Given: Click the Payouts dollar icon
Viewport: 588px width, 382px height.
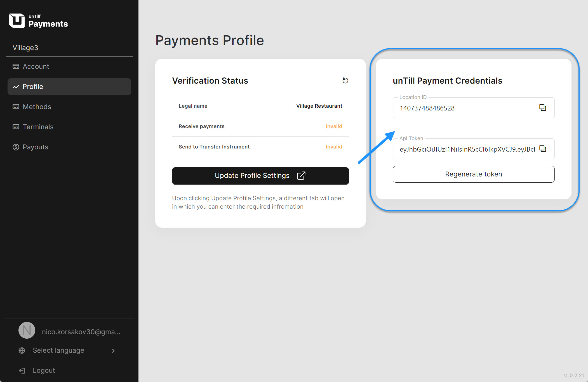Looking at the screenshot, I should tap(16, 147).
